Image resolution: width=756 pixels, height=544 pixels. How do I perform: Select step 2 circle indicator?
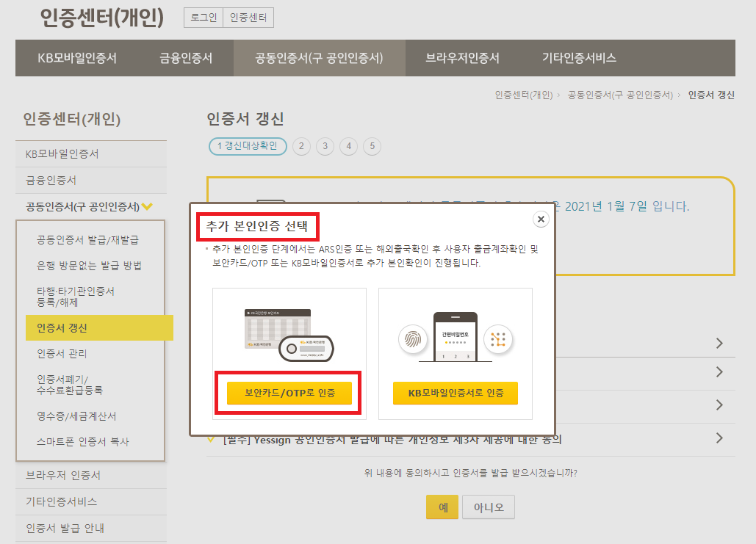click(301, 146)
